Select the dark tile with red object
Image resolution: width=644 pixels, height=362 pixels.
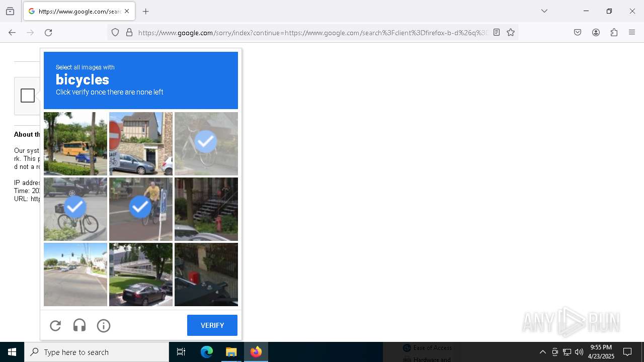point(206,275)
